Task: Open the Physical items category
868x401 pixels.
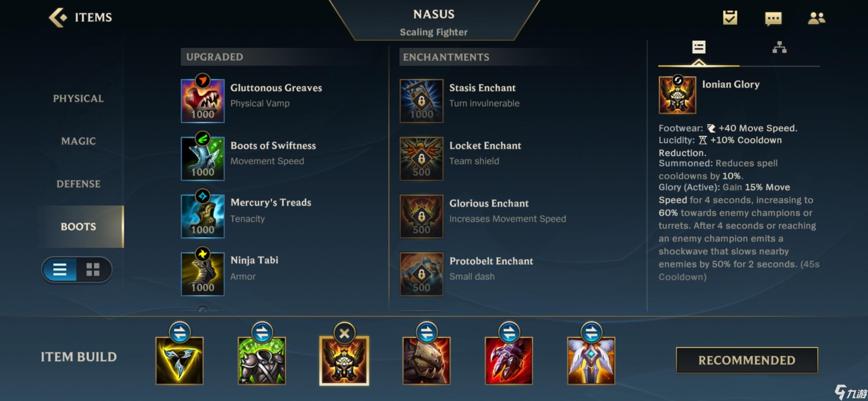Action: click(x=78, y=98)
